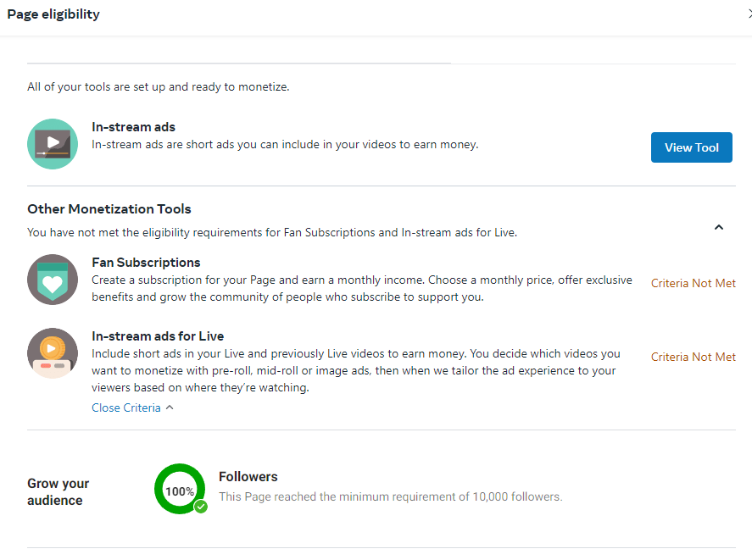Click the green checkmark on Followers ring
Viewport: 752px width, 560px height.
[x=201, y=507]
